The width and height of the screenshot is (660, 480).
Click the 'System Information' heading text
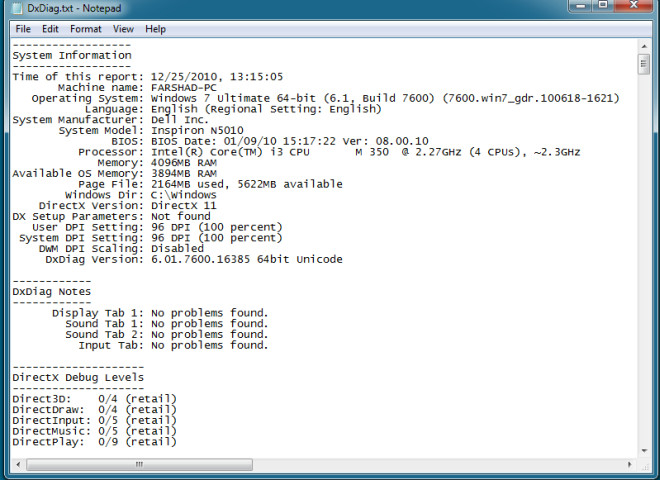click(72, 55)
